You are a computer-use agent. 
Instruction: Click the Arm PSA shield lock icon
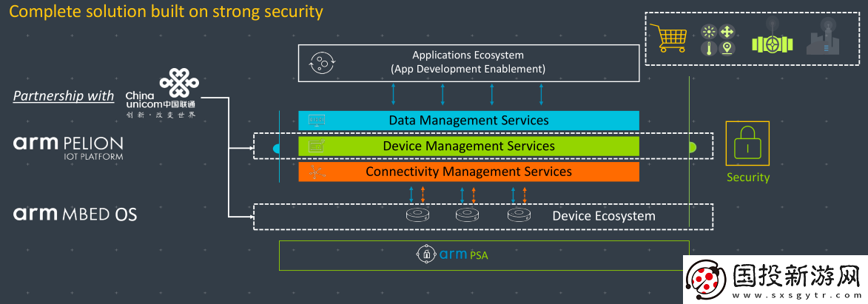point(426,255)
